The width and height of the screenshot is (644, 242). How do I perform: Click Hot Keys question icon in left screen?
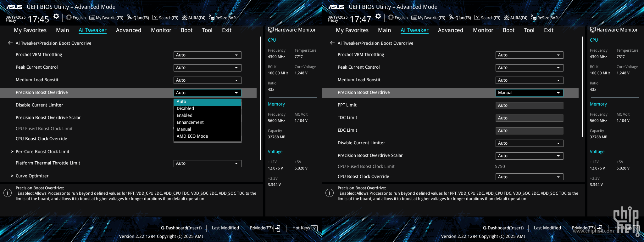pyautogui.click(x=314, y=228)
